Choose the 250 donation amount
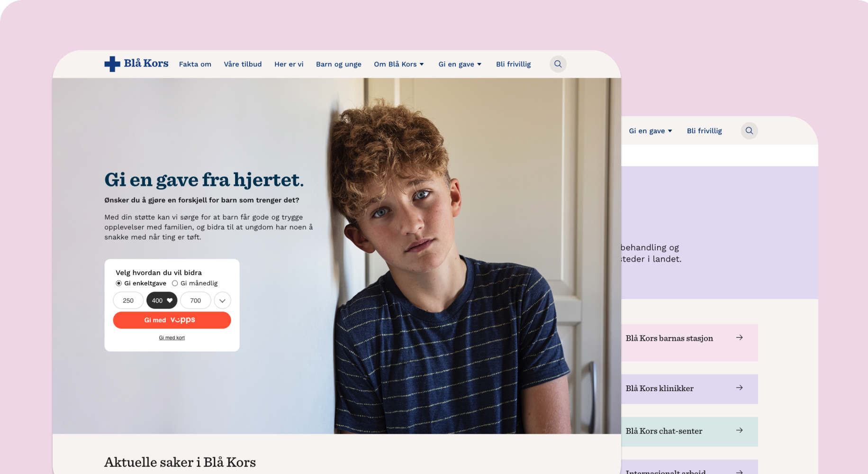Image resolution: width=868 pixels, height=474 pixels. tap(128, 301)
